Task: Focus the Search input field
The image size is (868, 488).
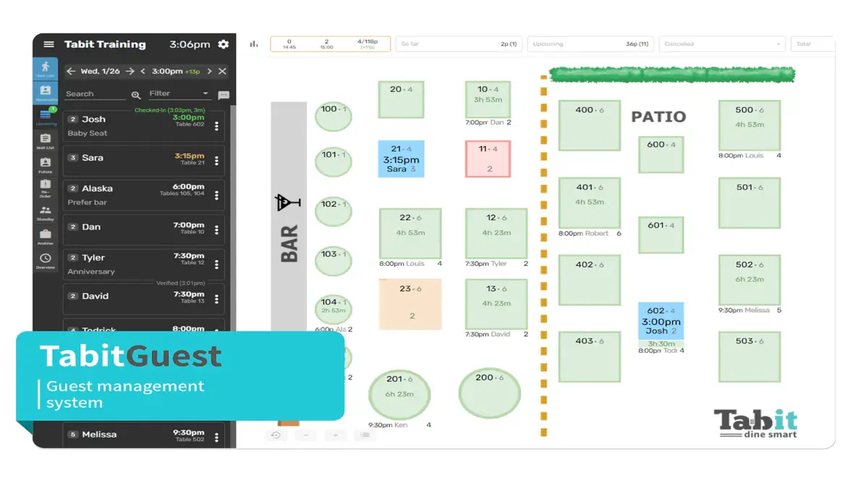Action: coord(95,94)
